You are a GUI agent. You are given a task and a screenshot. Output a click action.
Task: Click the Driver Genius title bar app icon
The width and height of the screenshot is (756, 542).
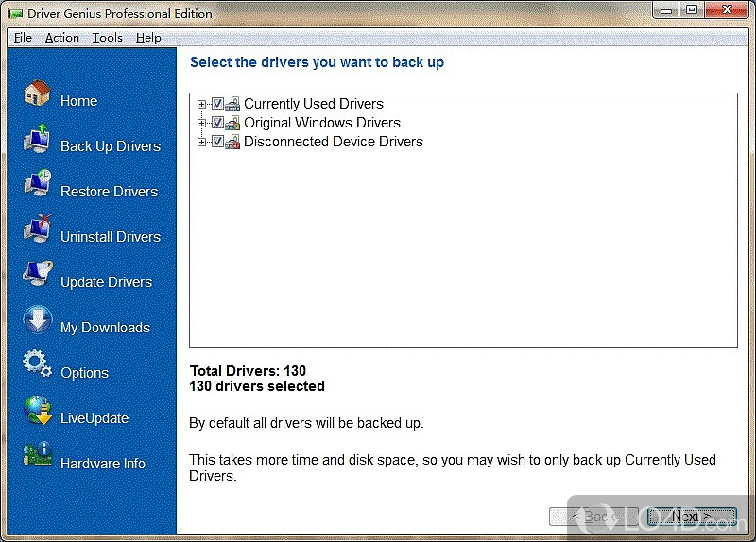15,13
